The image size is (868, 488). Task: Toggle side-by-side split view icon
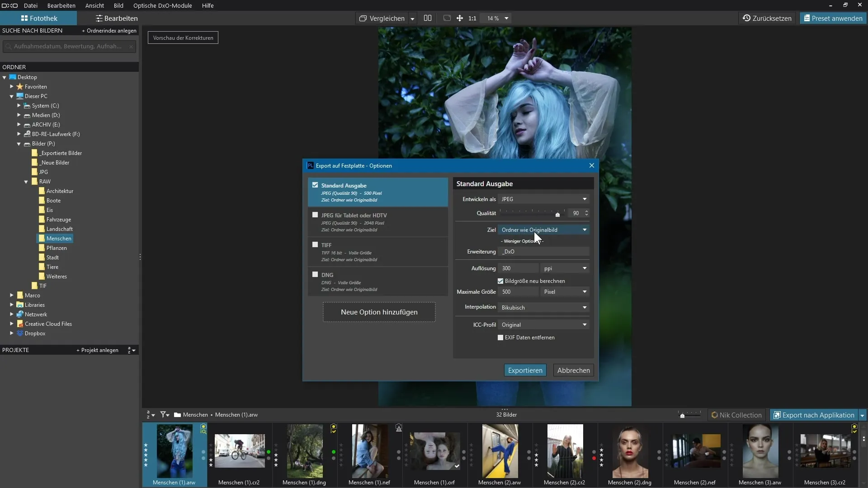(x=428, y=18)
